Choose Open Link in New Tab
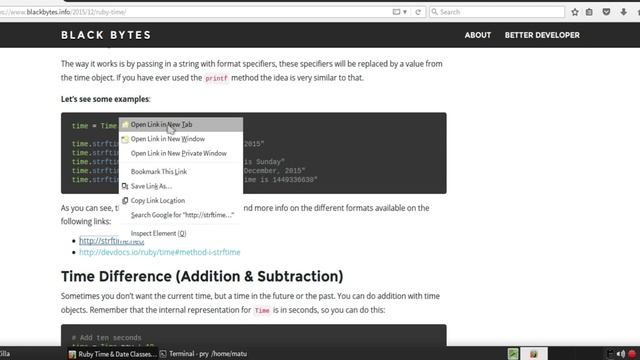 (x=181, y=124)
